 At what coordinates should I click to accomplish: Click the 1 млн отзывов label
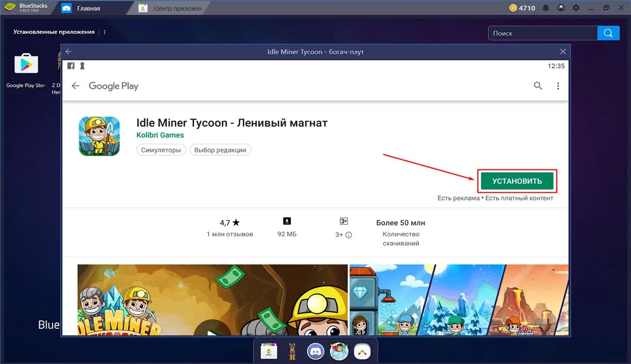tap(230, 234)
